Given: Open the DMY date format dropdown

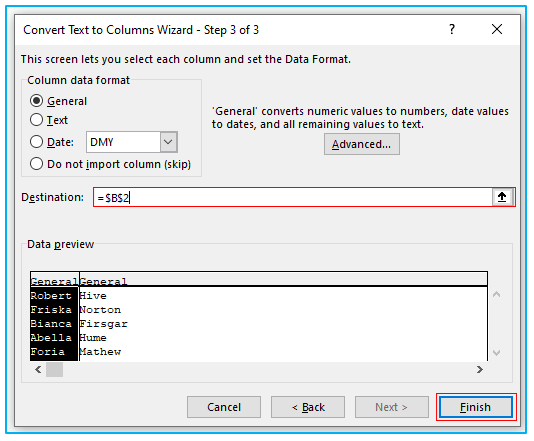Looking at the screenshot, I should coord(168,142).
